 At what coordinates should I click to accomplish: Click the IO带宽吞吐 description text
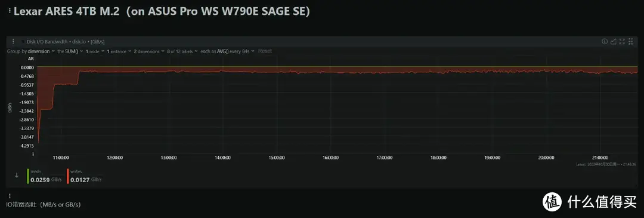click(44, 204)
